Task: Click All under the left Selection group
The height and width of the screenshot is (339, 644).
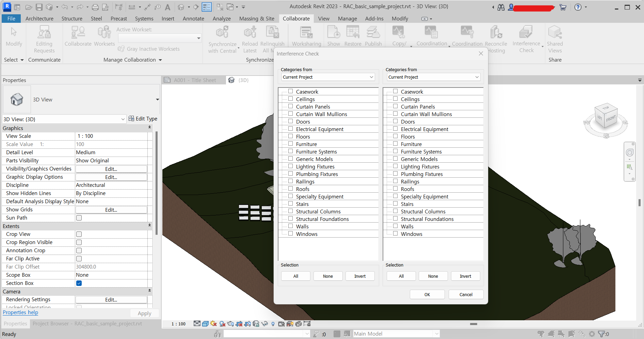Action: tap(296, 276)
